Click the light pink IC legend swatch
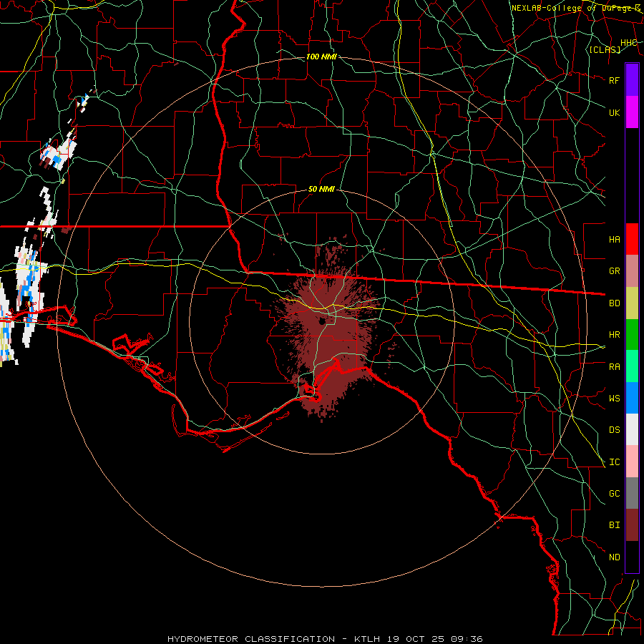The image size is (644, 644). pyautogui.click(x=632, y=462)
